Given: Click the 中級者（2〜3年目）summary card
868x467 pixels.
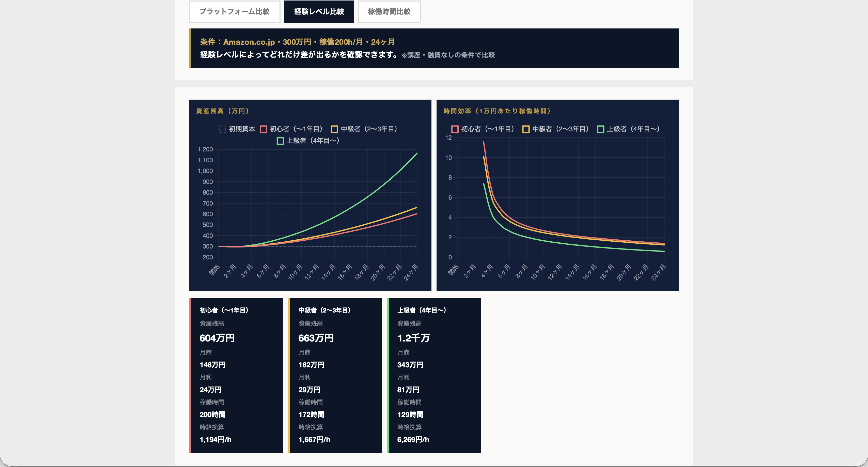Looking at the screenshot, I should click(x=335, y=375).
